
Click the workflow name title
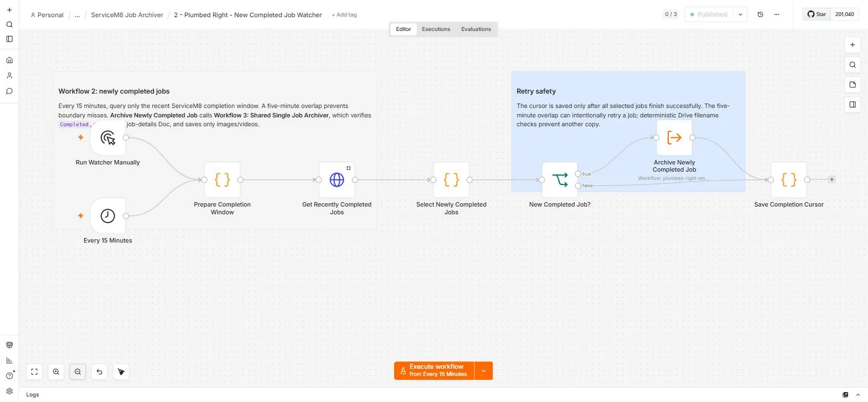tap(247, 15)
